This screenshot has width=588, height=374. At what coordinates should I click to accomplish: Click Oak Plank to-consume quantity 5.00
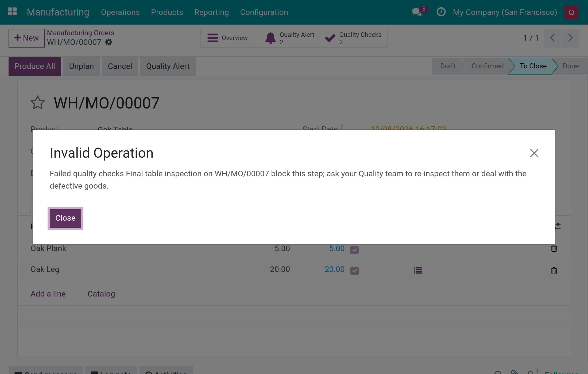click(x=282, y=248)
